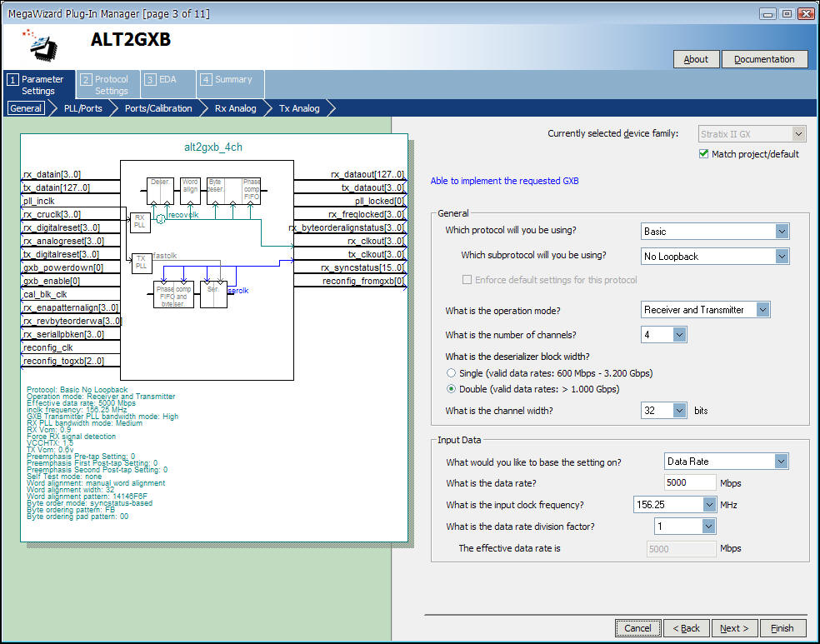Go to the Ports/Calibration sub-page
The image size is (820, 644).
[x=158, y=108]
